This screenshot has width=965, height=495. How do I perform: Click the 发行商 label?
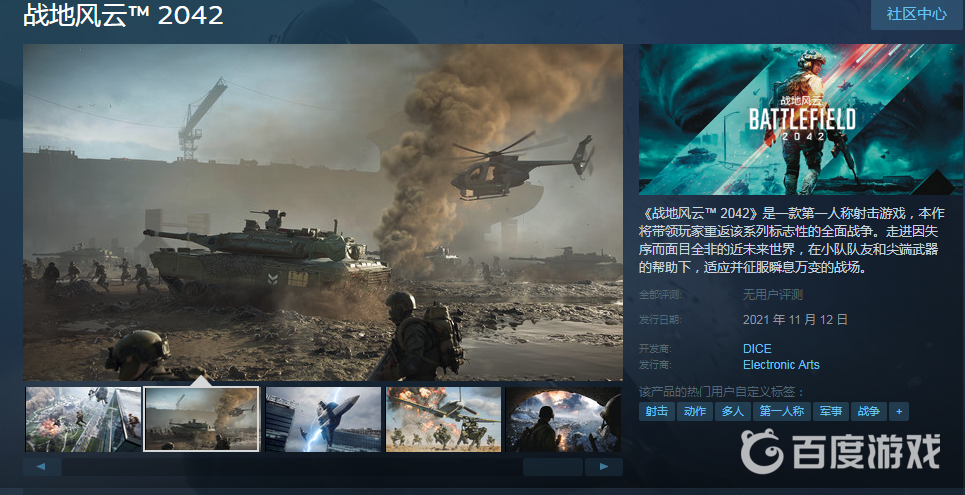click(655, 364)
